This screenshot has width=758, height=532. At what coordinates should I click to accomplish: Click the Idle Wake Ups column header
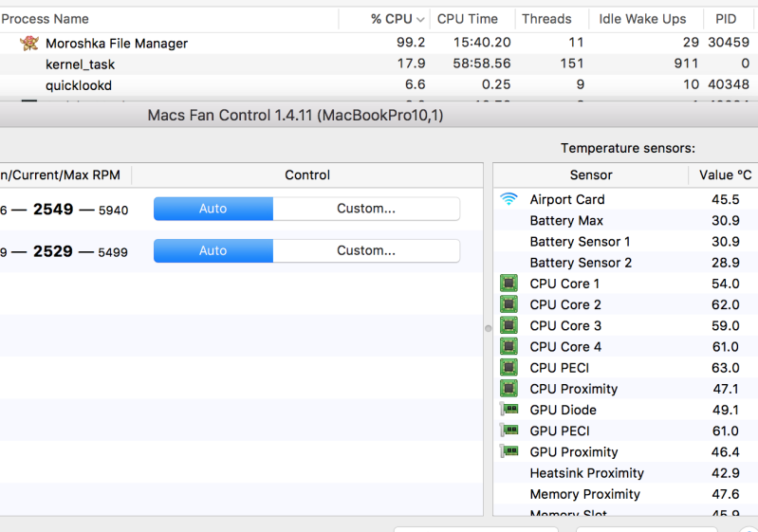642,19
